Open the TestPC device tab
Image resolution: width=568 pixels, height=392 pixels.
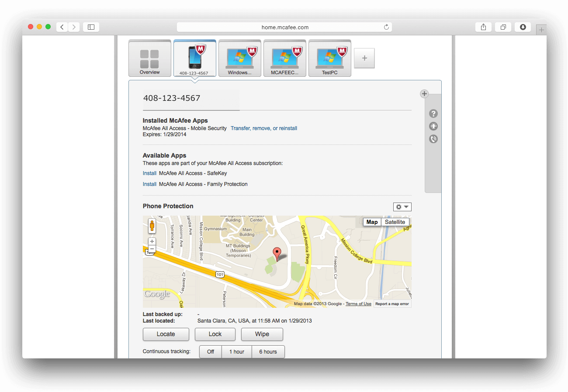(x=329, y=58)
